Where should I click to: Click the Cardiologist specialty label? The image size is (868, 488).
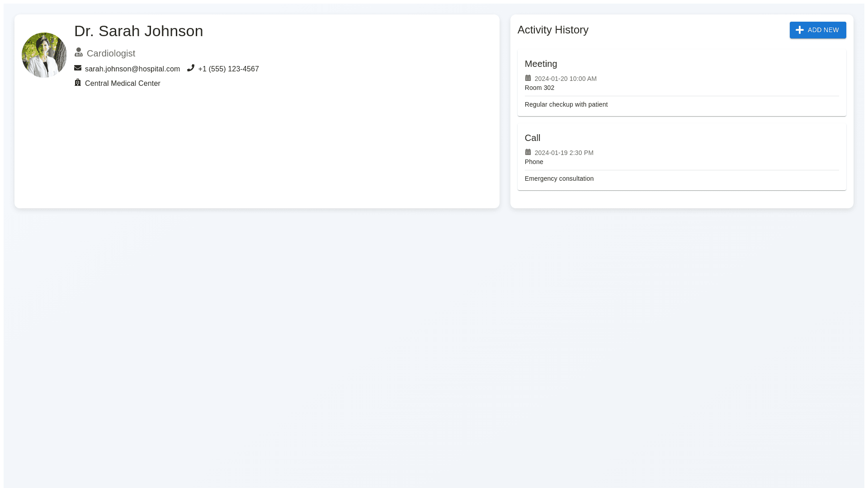[111, 53]
